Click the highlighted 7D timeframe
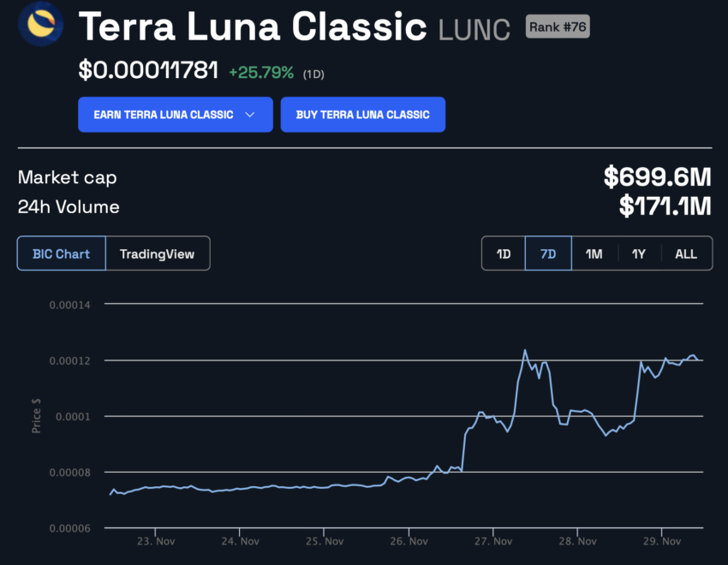The width and height of the screenshot is (728, 565). click(x=548, y=253)
